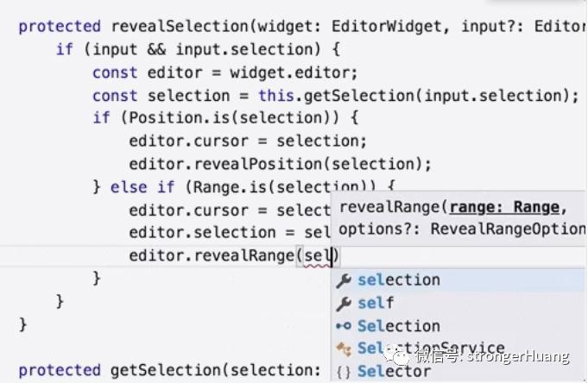Click 'options?: RevealRangeOptions' in signature tooltip
This screenshot has height=383, width=588.
click(462, 229)
